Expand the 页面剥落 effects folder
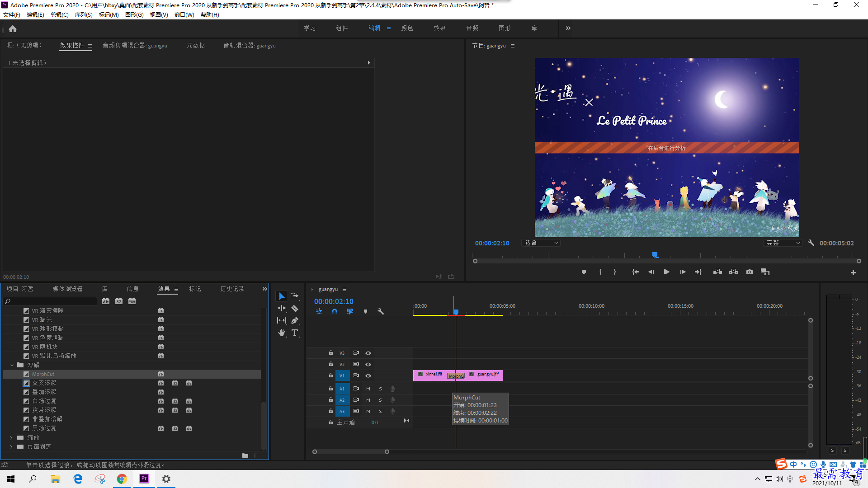 point(12,446)
